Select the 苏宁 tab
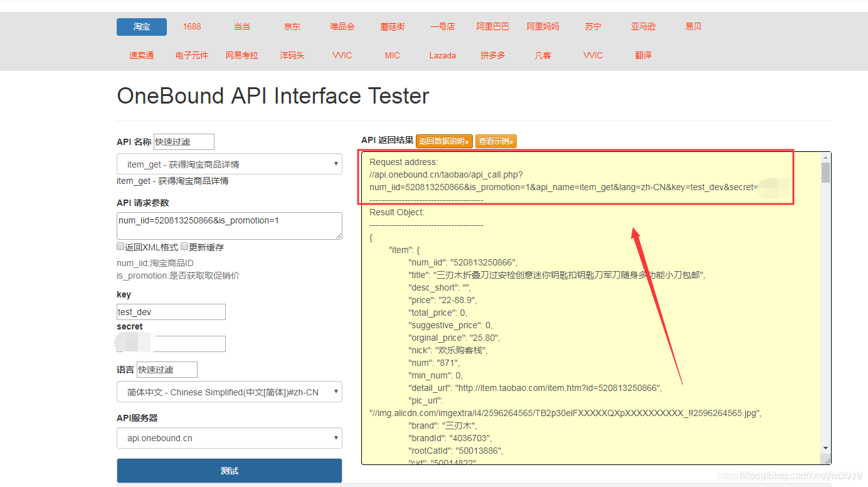 click(x=593, y=27)
